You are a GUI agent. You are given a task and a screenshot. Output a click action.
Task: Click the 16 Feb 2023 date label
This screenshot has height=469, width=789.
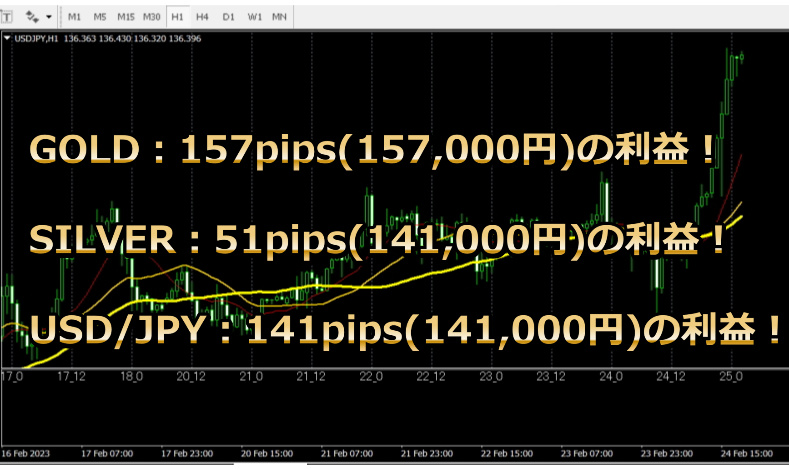pos(25,455)
